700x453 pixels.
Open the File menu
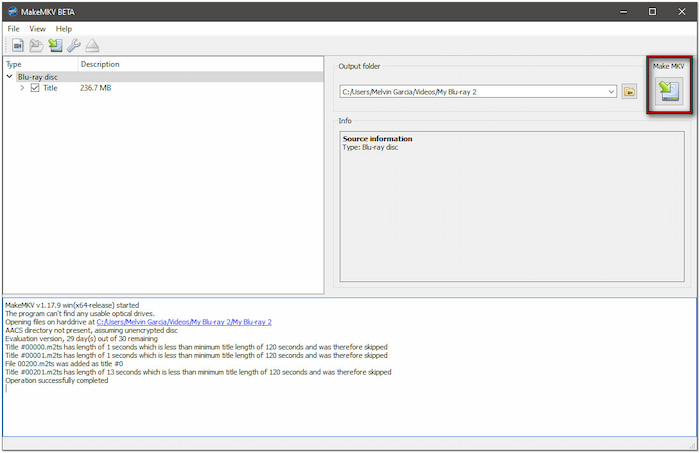point(13,29)
